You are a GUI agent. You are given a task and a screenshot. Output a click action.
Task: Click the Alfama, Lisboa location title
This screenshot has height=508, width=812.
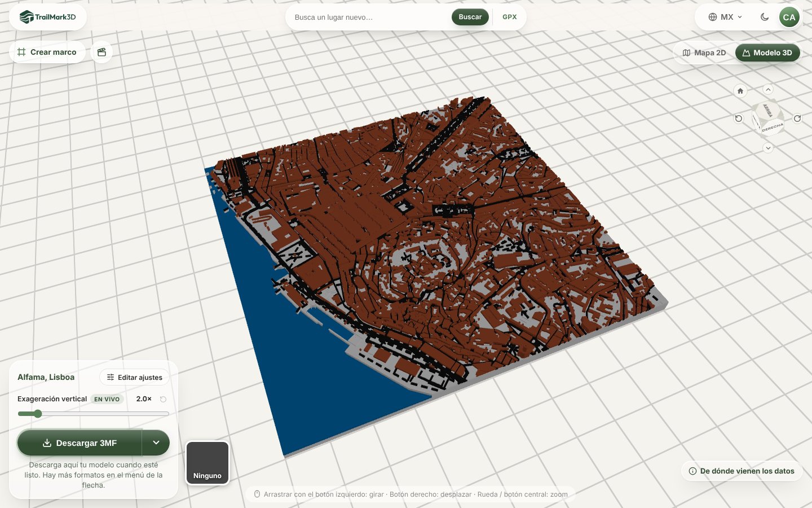click(46, 377)
